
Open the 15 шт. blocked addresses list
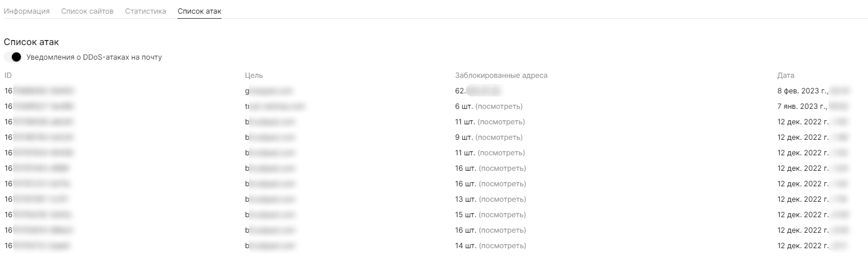pos(502,215)
